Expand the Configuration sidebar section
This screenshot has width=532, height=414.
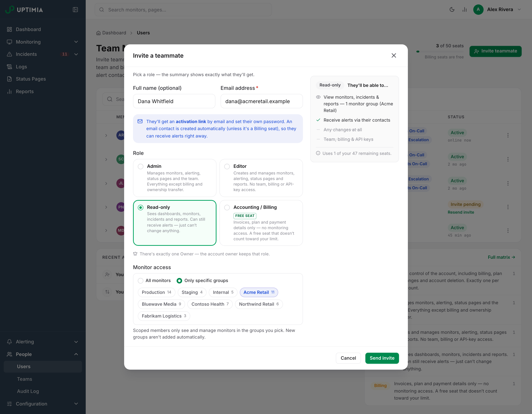(43, 404)
